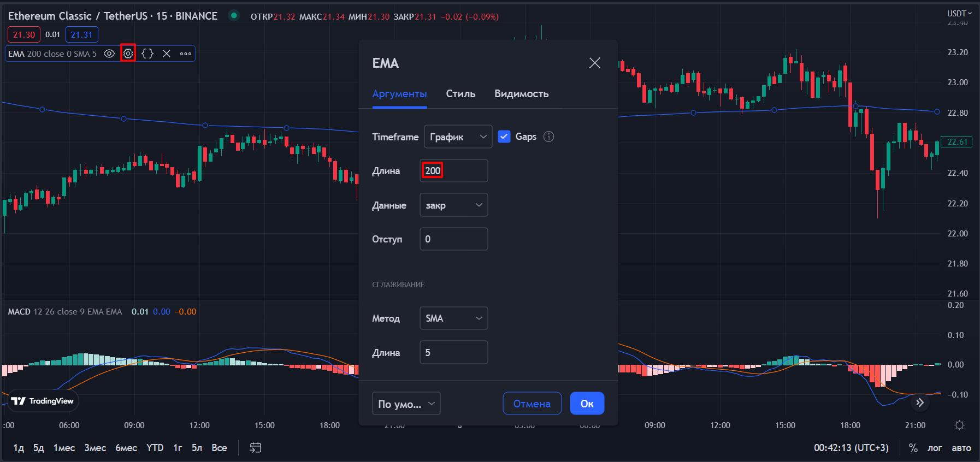Open EMA source code braces icon

147,54
